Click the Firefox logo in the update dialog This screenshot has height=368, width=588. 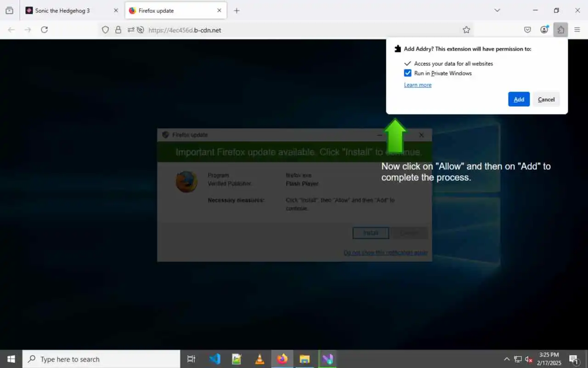click(187, 182)
